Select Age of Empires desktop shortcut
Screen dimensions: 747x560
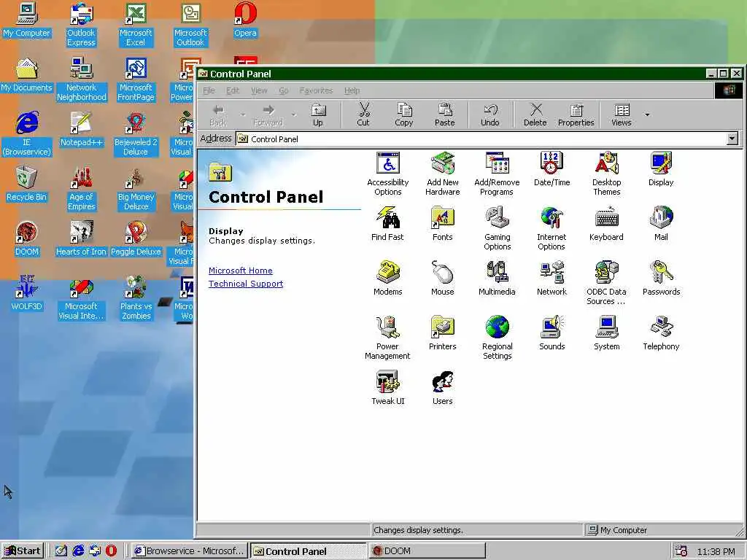(x=81, y=189)
